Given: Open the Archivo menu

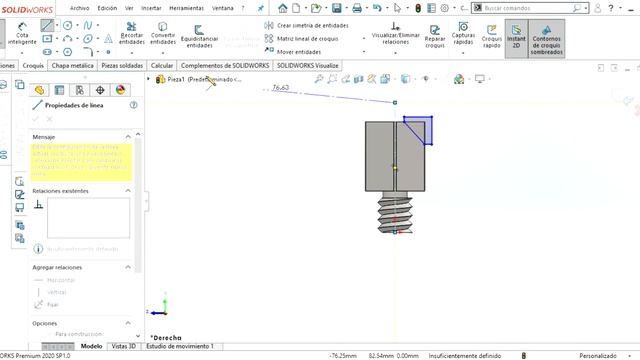Looking at the screenshot, I should click(x=80, y=8).
